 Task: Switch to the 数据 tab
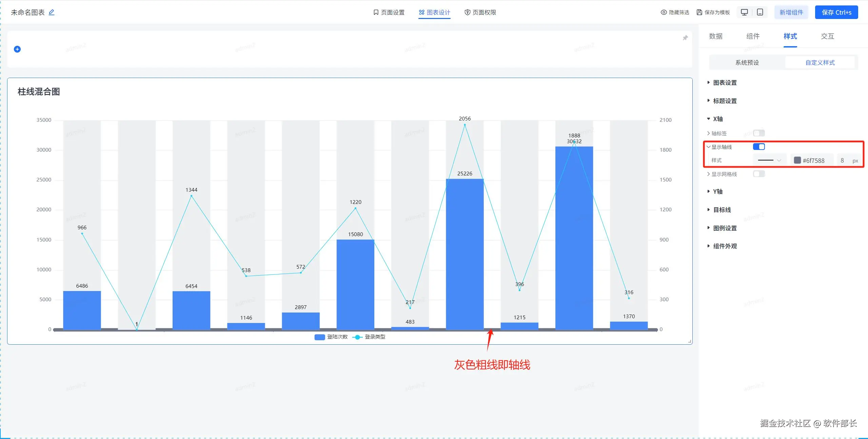(715, 36)
